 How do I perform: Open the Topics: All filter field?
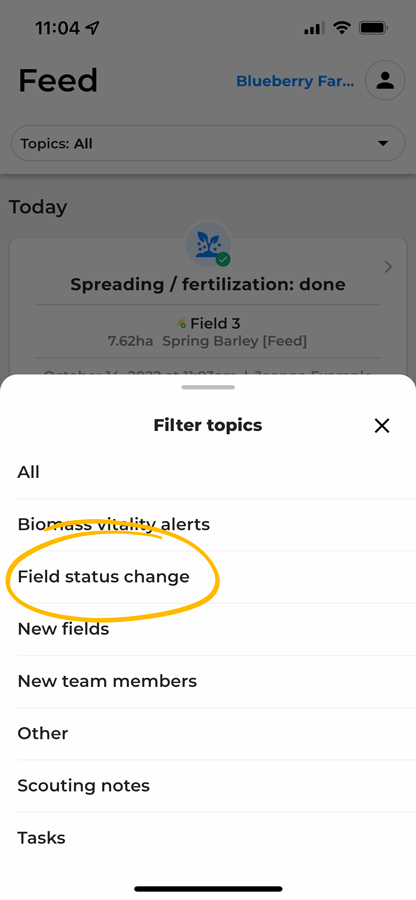coord(208,143)
